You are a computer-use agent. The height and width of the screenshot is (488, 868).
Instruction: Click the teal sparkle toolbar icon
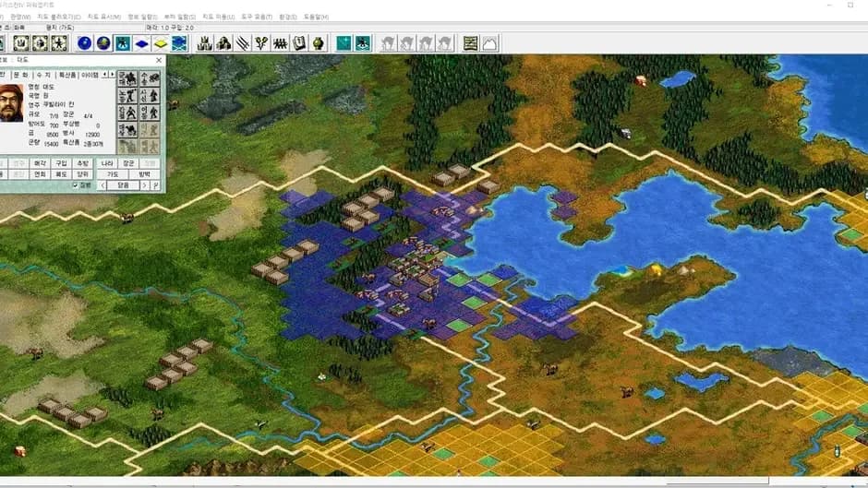tap(344, 43)
